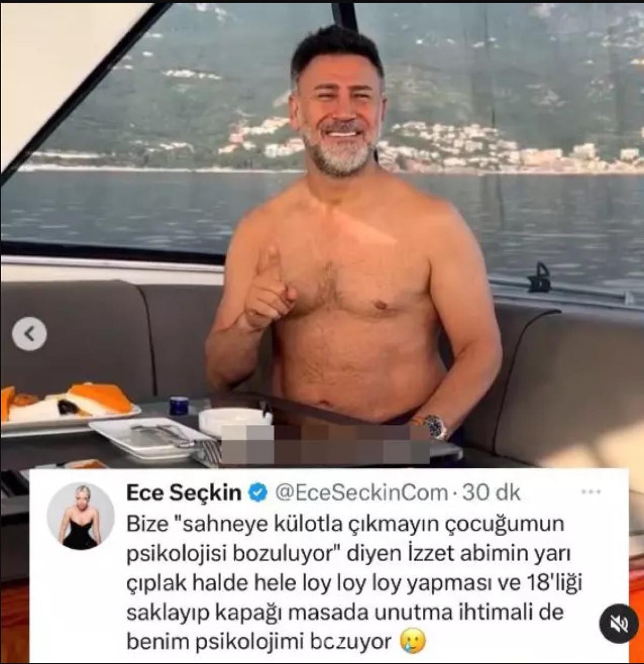Click the small blue bottle cap on table
The image size is (644, 664).
[x=179, y=405]
